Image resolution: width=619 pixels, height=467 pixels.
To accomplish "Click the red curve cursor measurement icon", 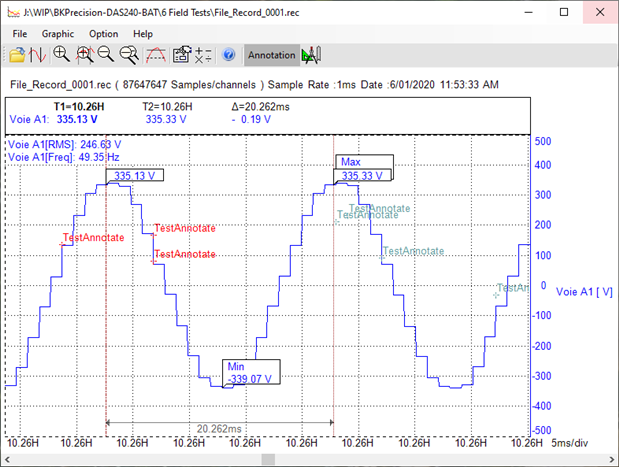I will [156, 54].
